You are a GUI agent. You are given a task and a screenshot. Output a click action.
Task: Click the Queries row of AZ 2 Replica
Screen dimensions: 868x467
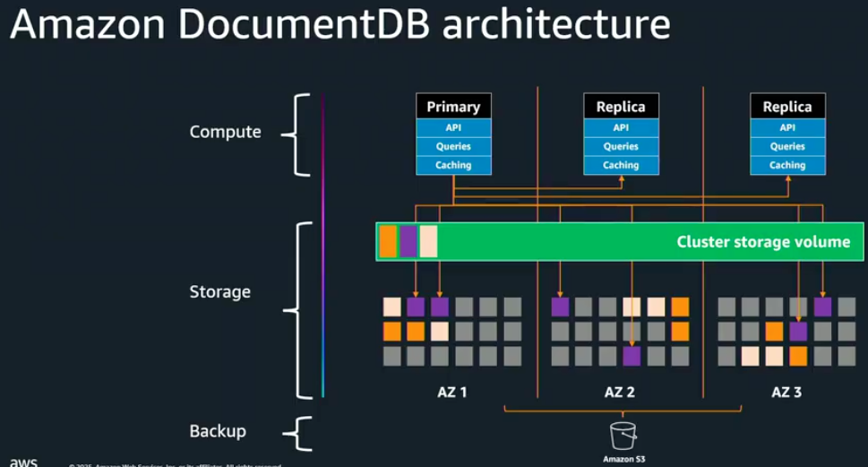621,146
